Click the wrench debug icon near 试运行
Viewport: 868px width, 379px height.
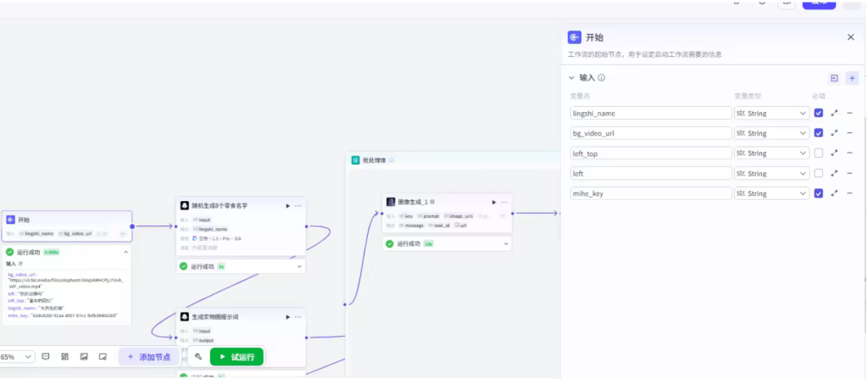tap(198, 357)
